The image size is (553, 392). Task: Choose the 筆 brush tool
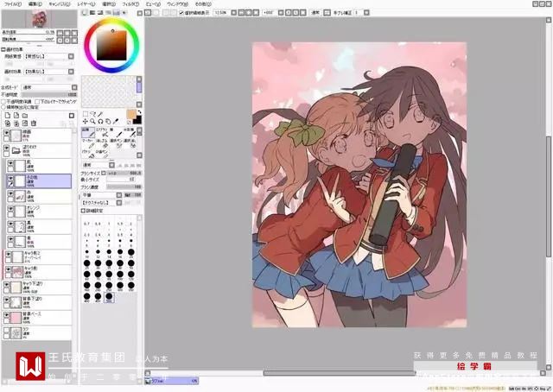(116, 132)
